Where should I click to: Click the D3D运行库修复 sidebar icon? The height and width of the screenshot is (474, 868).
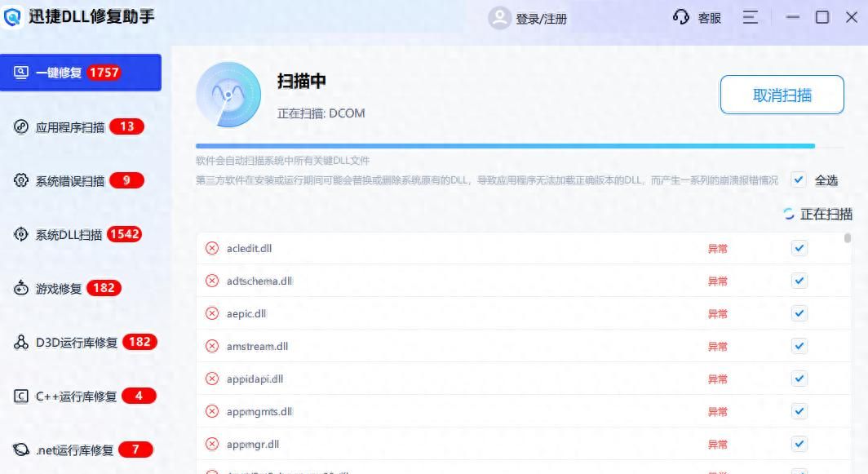(x=21, y=343)
